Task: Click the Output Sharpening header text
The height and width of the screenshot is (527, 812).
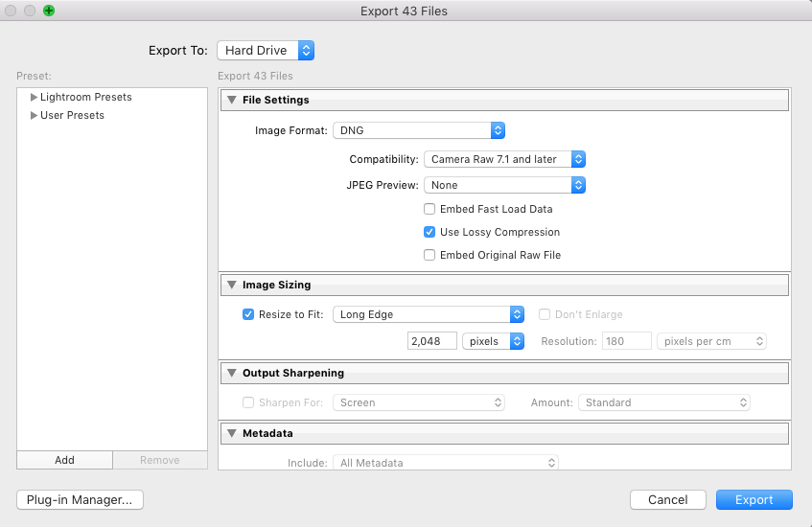Action: click(293, 373)
